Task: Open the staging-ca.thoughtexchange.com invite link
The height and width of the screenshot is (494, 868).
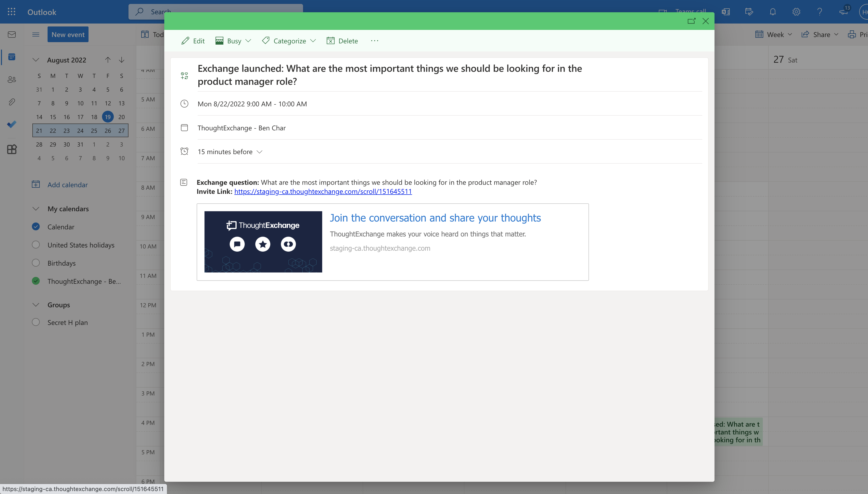Action: 323,191
